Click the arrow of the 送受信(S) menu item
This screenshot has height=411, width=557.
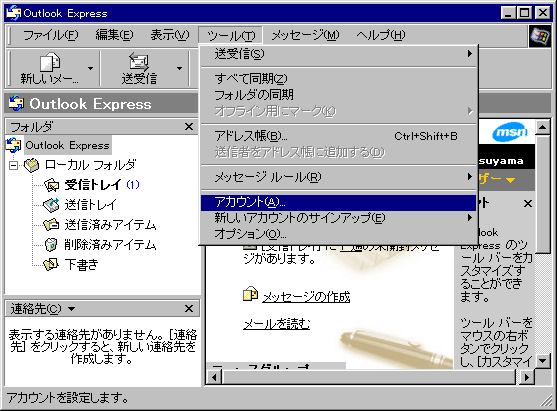pyautogui.click(x=470, y=54)
